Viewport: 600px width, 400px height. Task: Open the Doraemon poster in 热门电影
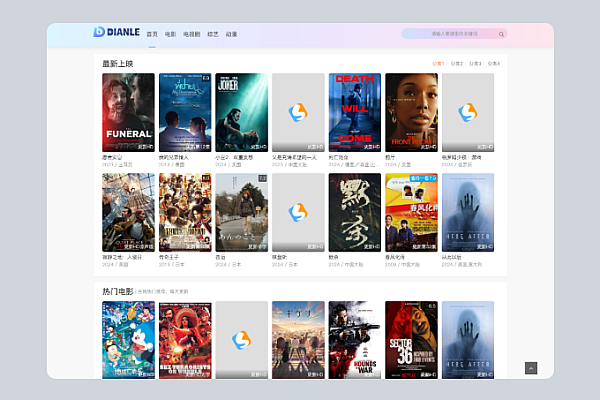point(129,340)
